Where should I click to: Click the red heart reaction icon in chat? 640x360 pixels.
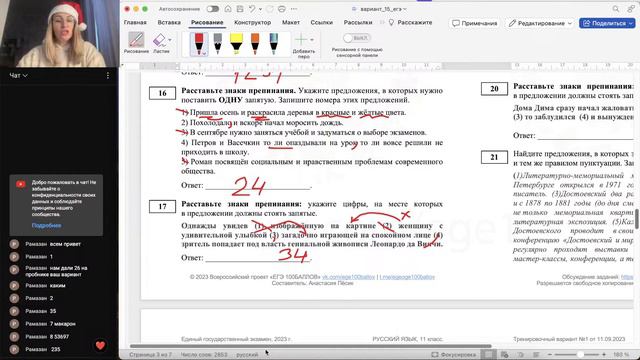tap(100, 345)
